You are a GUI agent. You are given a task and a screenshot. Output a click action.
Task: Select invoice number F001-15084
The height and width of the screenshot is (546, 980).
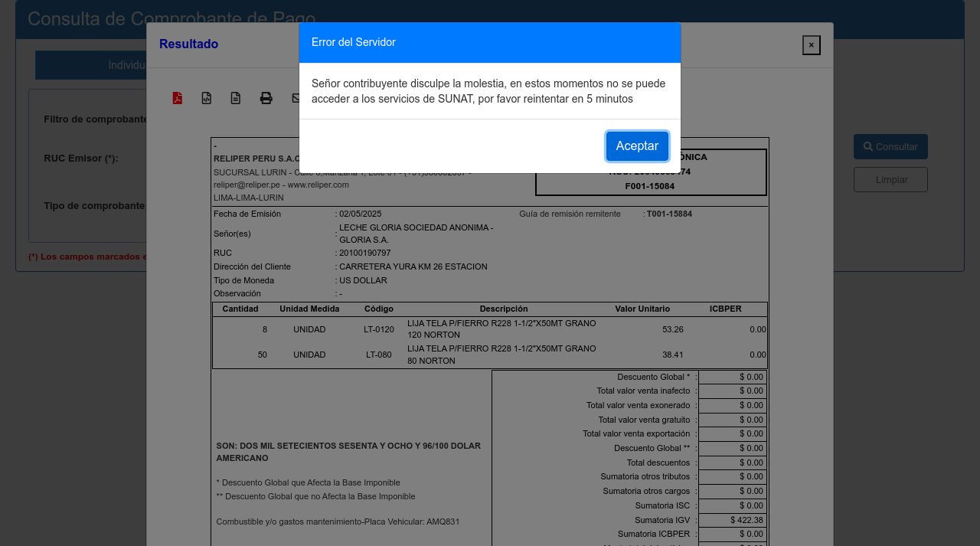click(649, 186)
